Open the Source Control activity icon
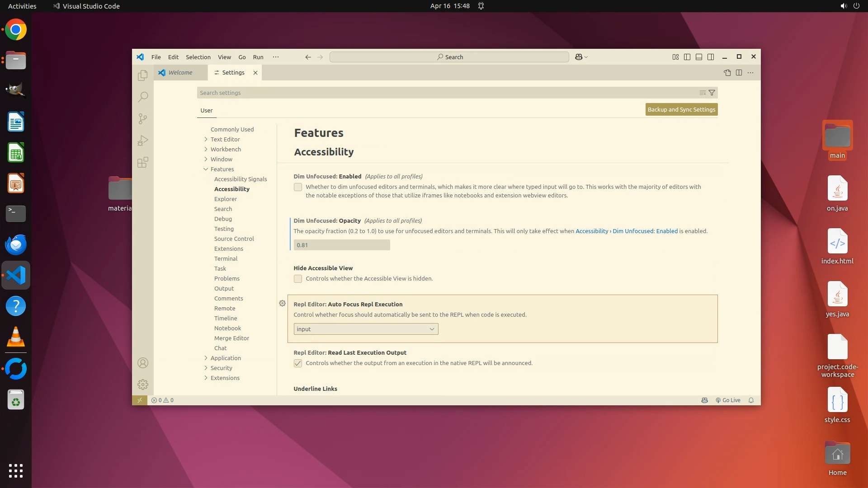The height and width of the screenshot is (488, 868). (143, 118)
